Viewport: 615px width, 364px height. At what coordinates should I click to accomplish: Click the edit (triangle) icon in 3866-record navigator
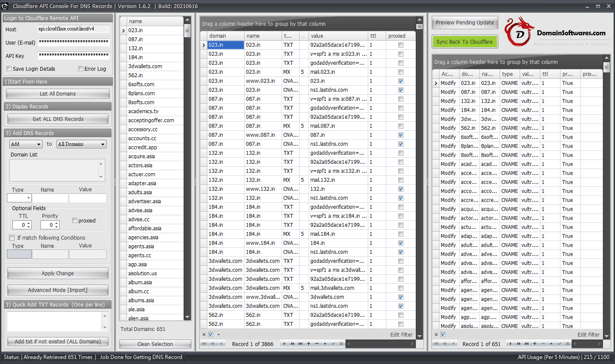(325, 344)
